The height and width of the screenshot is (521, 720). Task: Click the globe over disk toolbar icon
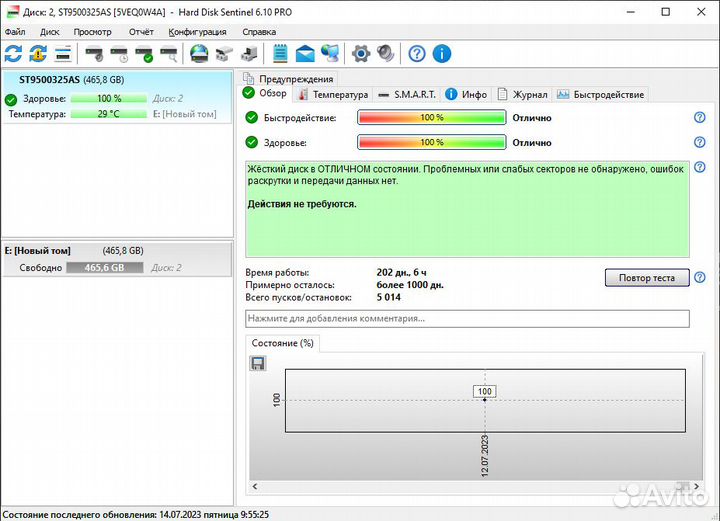pos(199,54)
